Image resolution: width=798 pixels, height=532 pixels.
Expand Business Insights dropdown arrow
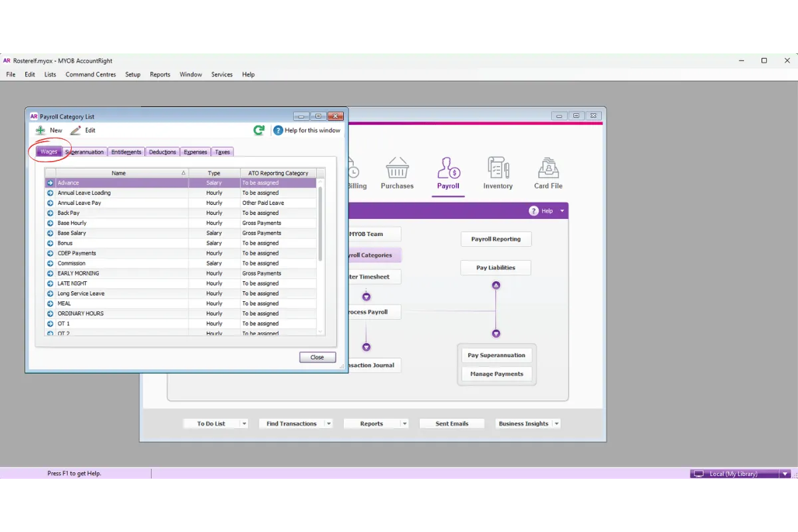click(x=557, y=424)
